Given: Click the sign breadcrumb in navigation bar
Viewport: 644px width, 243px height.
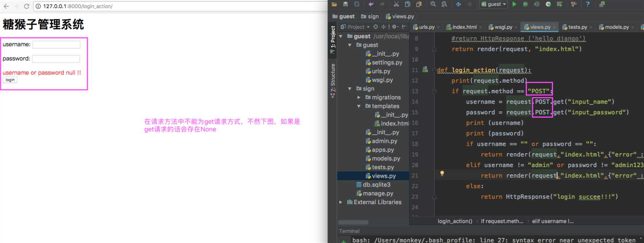Looking at the screenshot, I should pos(370,16).
